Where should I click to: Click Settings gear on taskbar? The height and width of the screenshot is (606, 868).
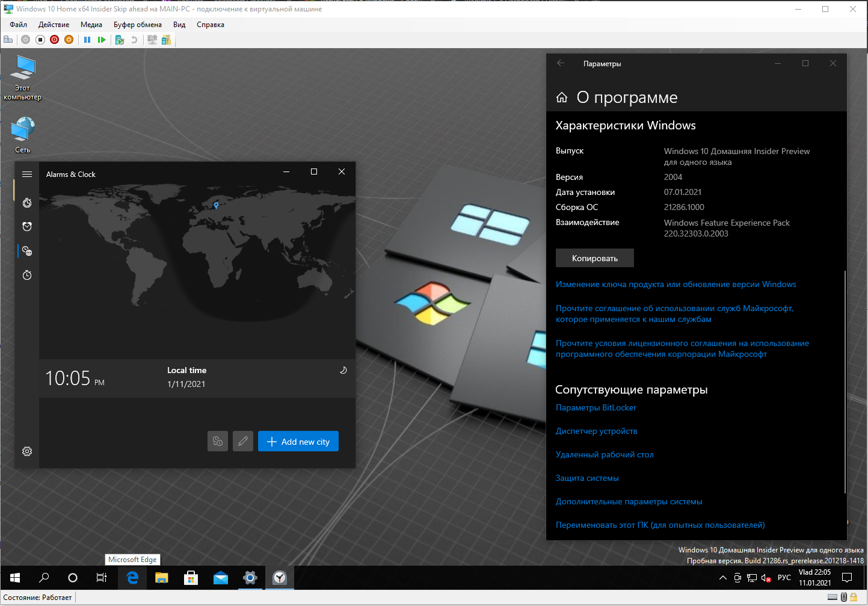[x=250, y=578]
